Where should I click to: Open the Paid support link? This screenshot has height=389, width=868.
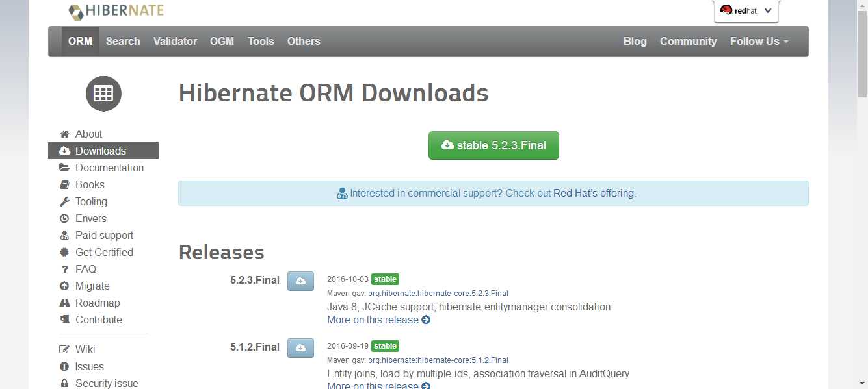(104, 235)
